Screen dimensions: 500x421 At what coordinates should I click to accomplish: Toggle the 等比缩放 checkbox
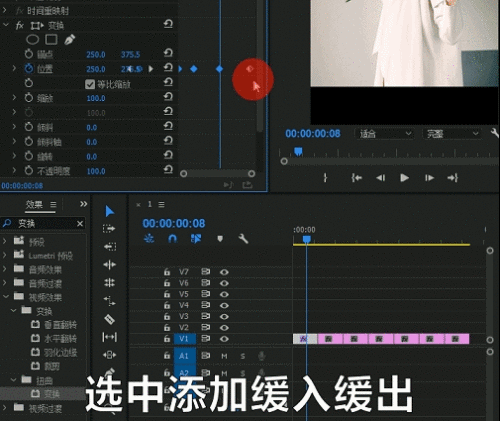tap(90, 84)
